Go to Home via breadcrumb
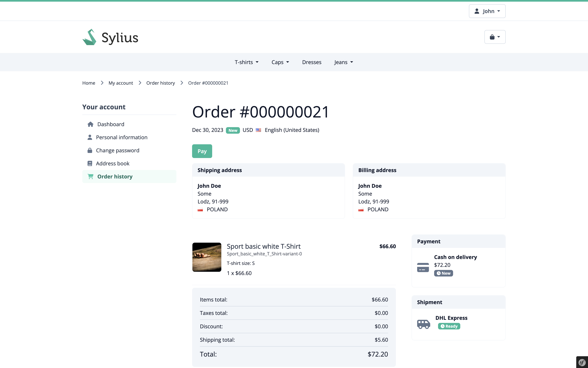Viewport: 588px width, 368px height. (89, 83)
